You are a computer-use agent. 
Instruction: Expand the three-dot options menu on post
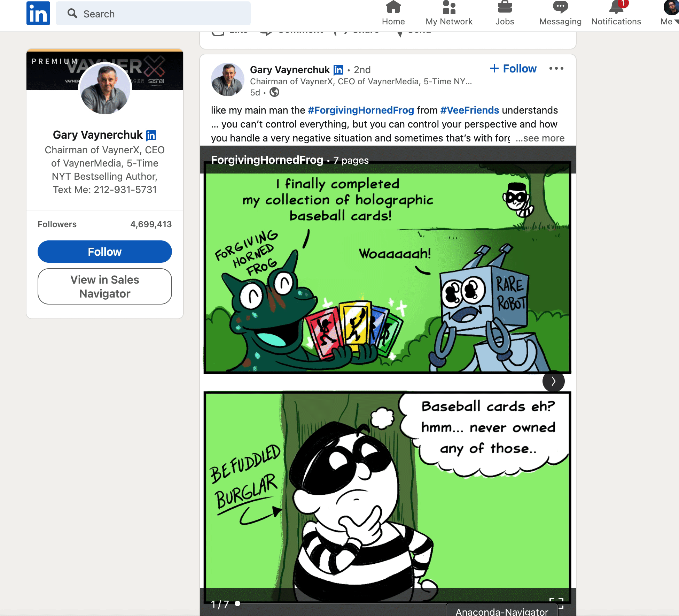coord(556,69)
